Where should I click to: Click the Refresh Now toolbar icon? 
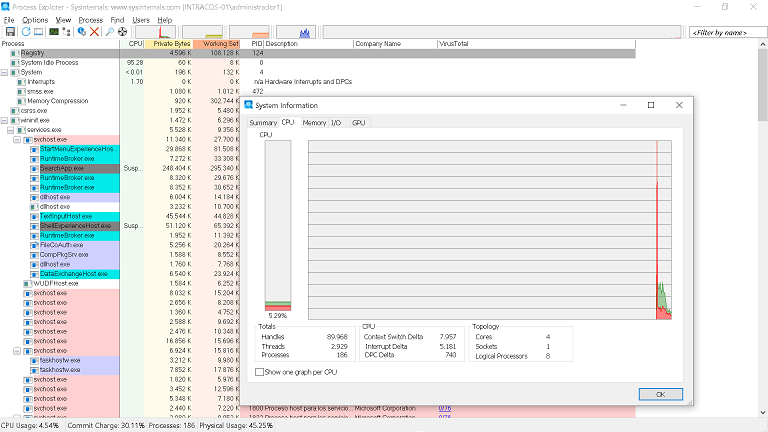click(25, 32)
